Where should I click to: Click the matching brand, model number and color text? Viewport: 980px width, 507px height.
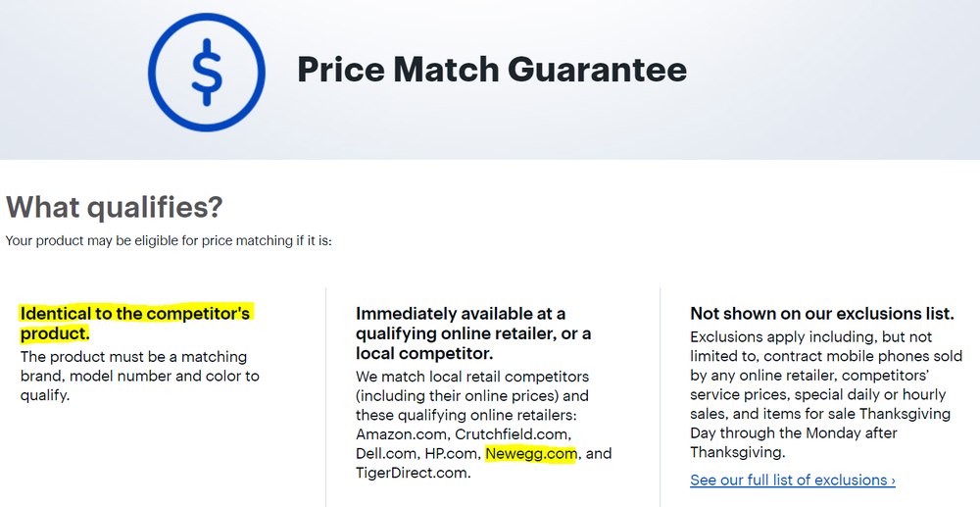point(140,376)
